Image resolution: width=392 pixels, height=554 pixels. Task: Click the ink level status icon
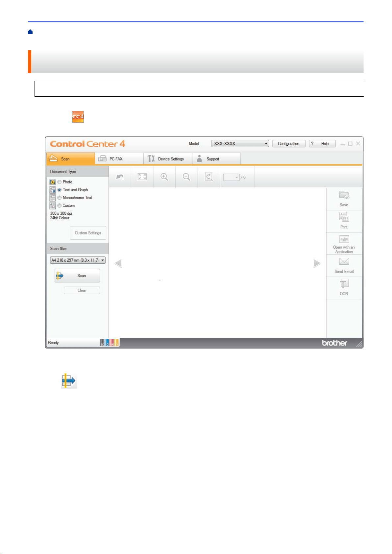point(110,343)
